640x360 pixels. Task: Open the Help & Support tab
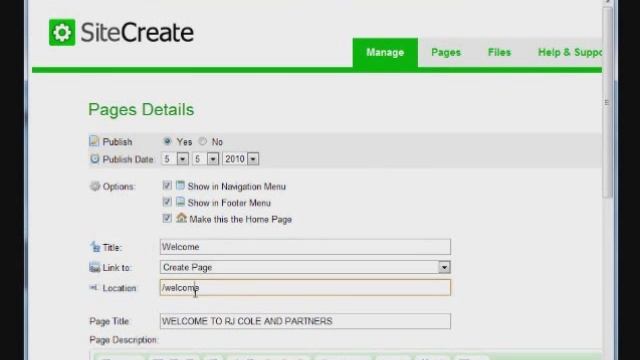(570, 53)
